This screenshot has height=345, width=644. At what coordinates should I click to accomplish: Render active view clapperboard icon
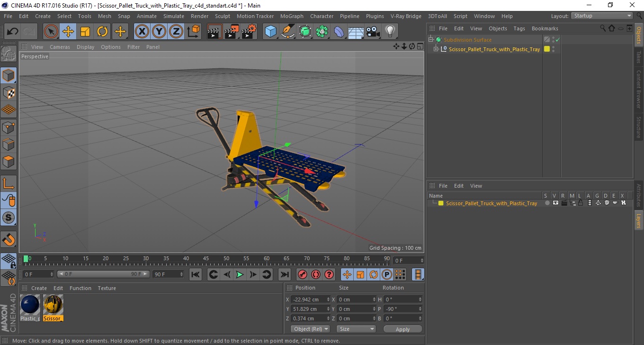coord(215,32)
